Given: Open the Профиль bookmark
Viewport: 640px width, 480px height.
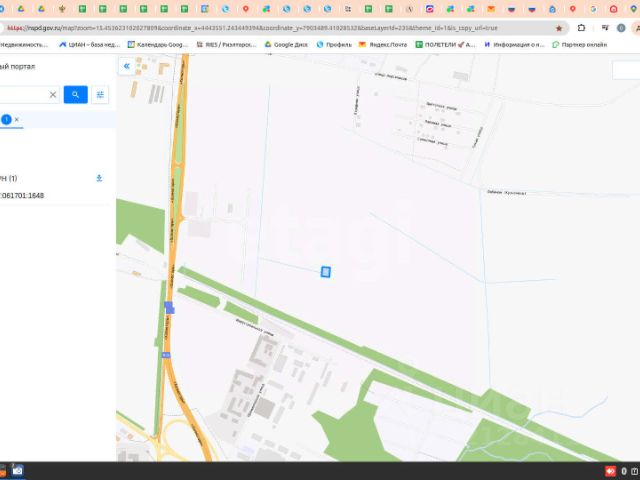Looking at the screenshot, I should 334,44.
